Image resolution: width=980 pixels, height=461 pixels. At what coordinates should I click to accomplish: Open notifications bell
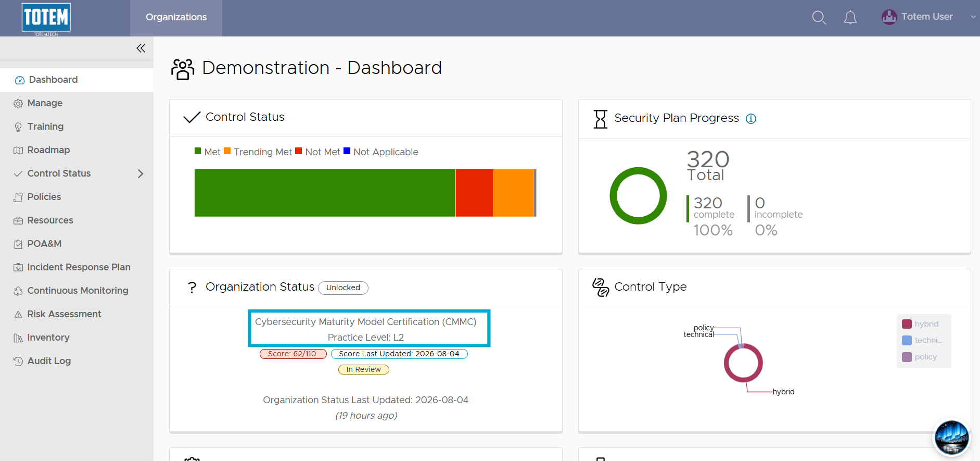(850, 17)
